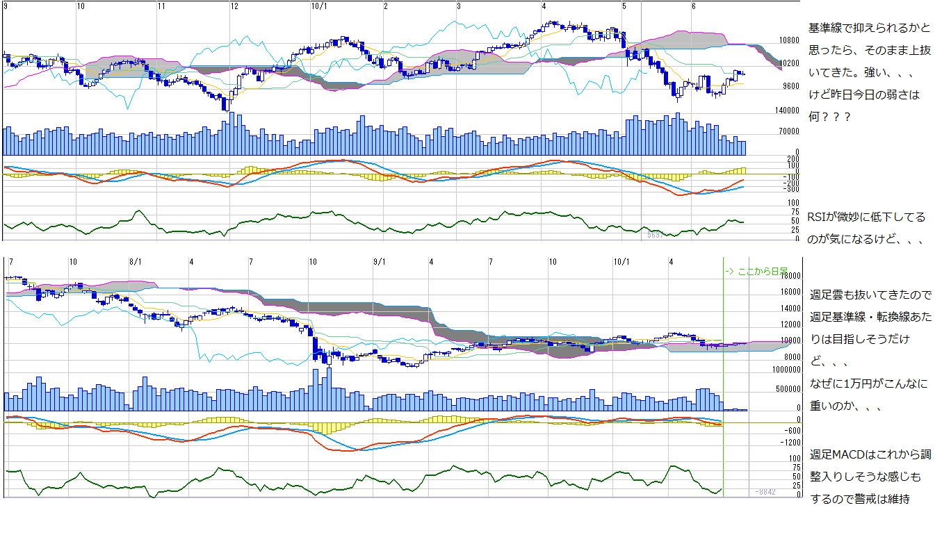
Task: Click the faint "5697" value in upper RSI panel
Action: (x=654, y=235)
